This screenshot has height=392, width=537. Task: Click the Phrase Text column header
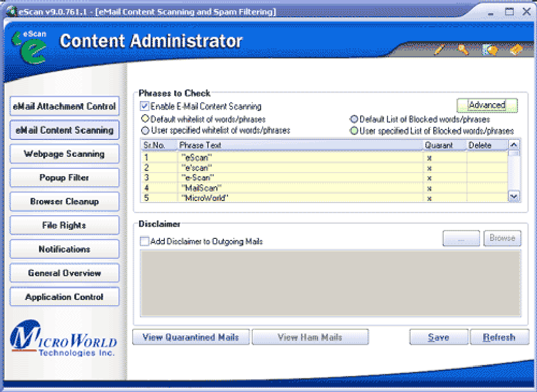coord(300,145)
